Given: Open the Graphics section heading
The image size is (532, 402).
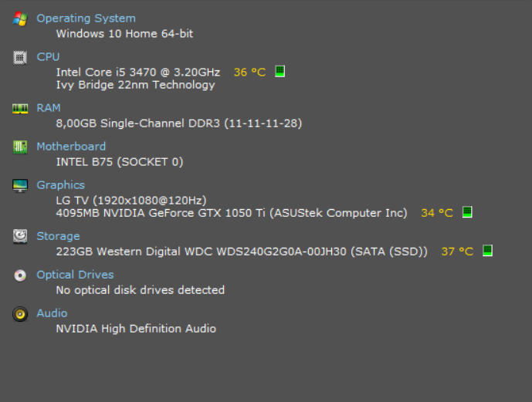Looking at the screenshot, I should (x=61, y=185).
